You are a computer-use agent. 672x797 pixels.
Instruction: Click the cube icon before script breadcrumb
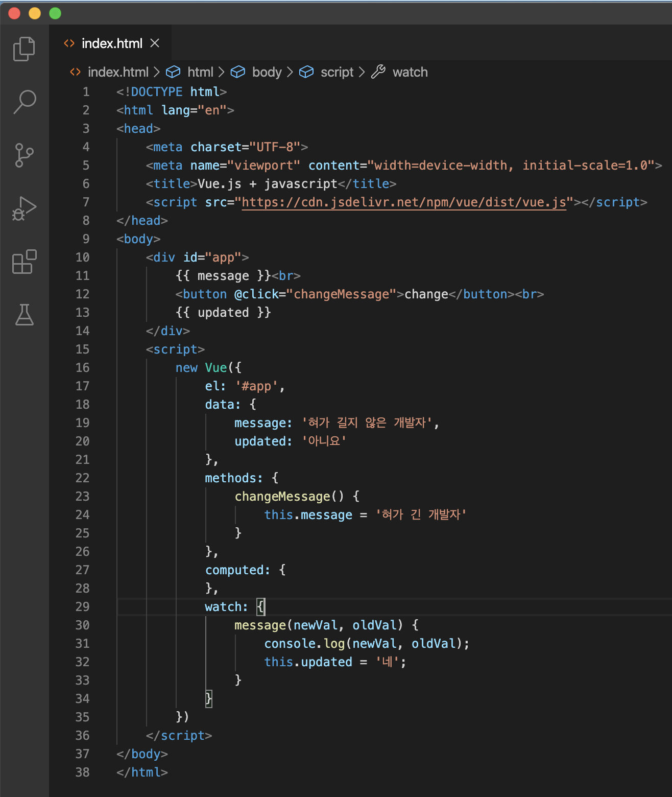click(306, 72)
